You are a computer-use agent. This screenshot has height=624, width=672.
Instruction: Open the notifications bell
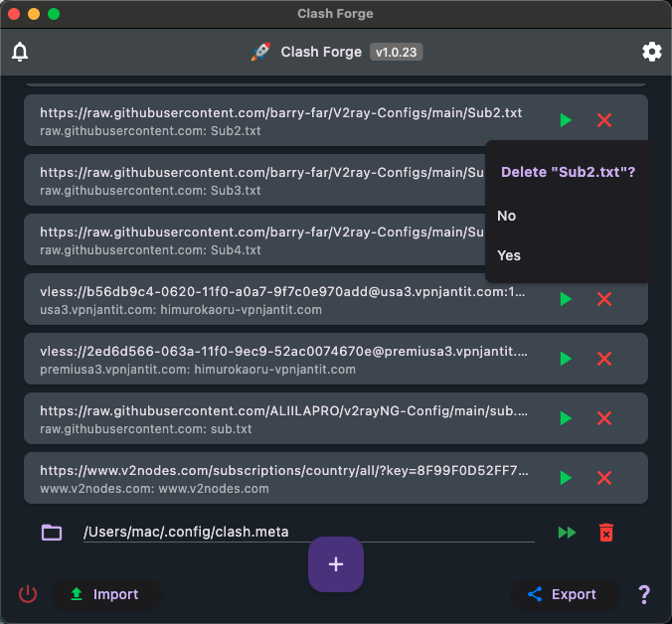[x=20, y=52]
